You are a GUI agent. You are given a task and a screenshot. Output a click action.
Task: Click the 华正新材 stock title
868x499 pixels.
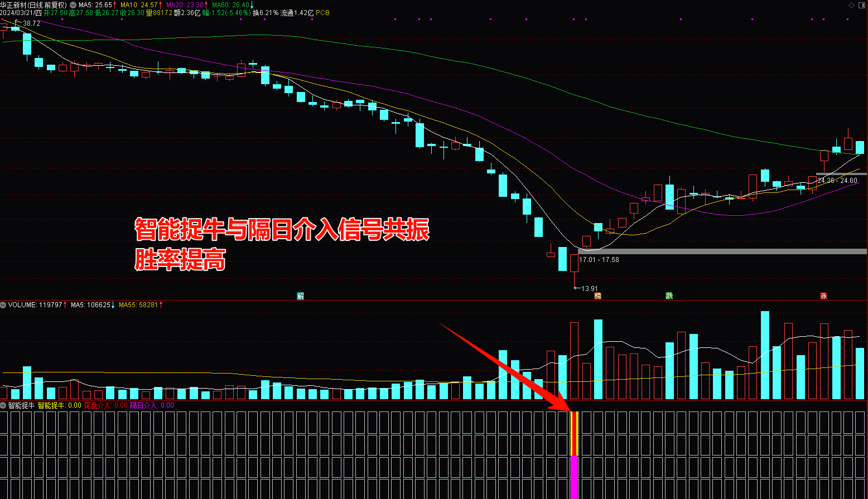(13, 5)
